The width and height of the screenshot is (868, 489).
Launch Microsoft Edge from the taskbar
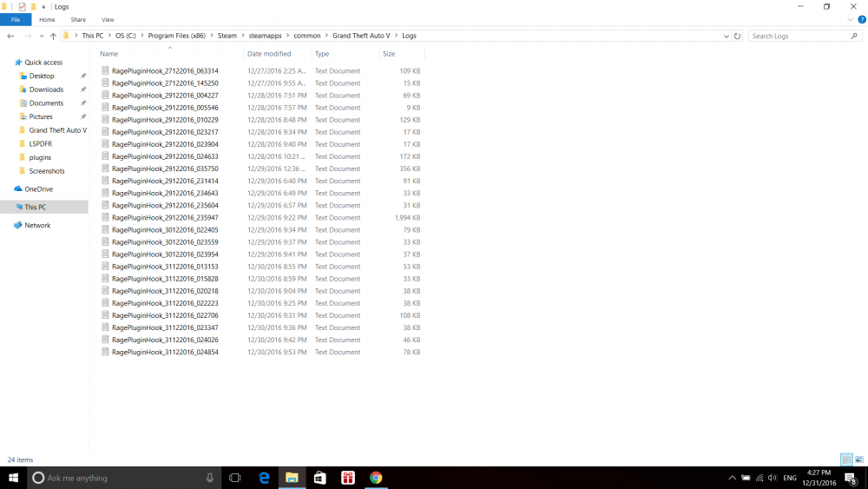(264, 478)
